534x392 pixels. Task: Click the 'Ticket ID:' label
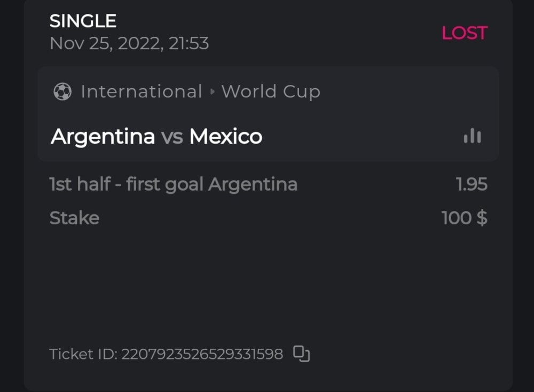coord(83,354)
